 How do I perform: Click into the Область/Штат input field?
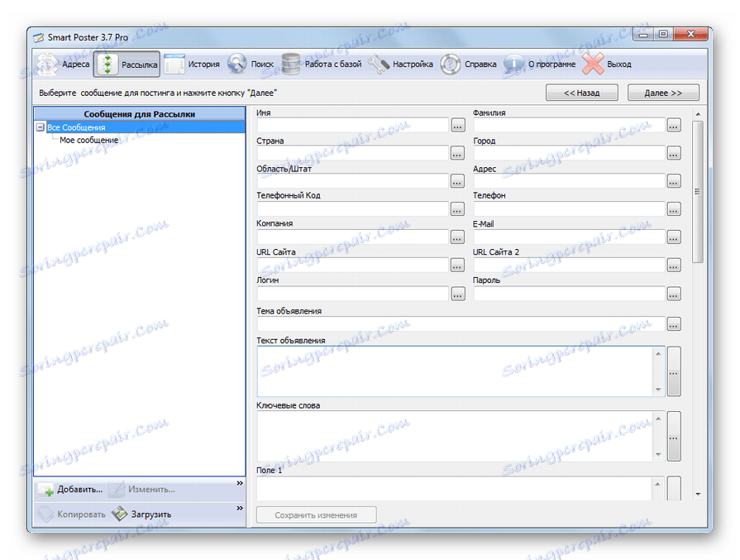(352, 180)
